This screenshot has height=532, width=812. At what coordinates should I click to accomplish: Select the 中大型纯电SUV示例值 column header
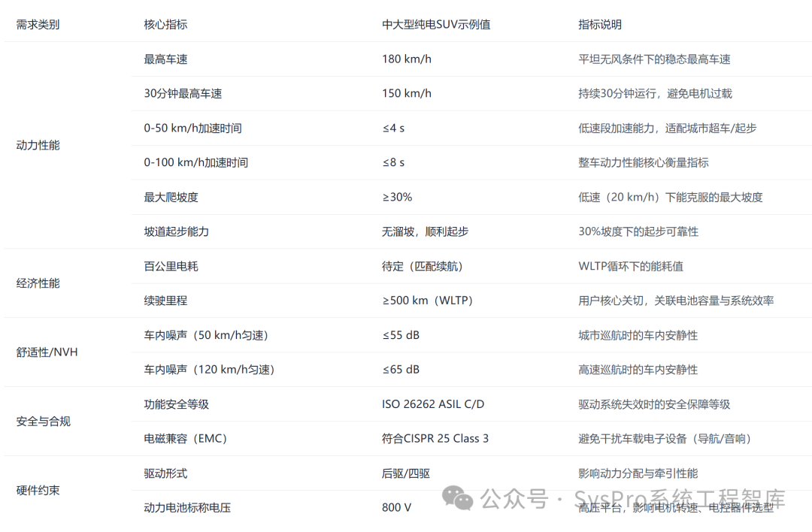coord(436,23)
